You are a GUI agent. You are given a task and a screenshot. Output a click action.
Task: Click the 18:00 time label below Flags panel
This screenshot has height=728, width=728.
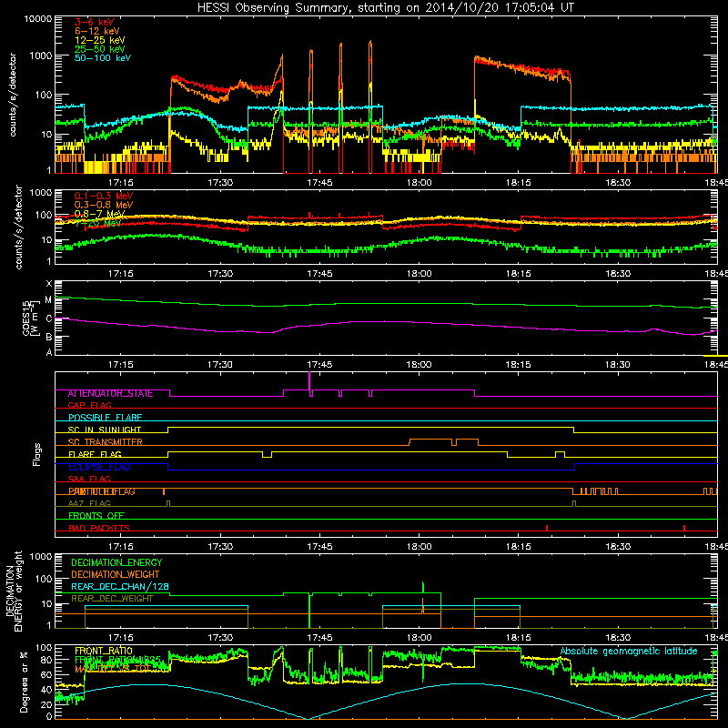tap(419, 547)
